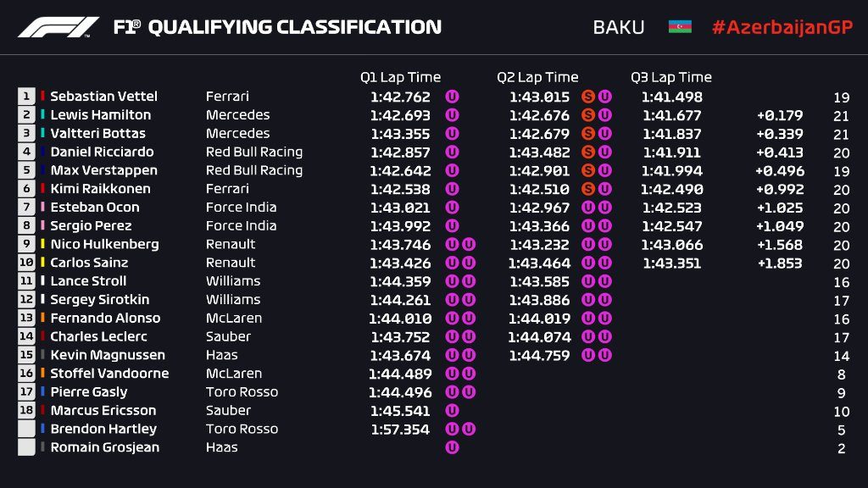This screenshot has width=868, height=488.
Task: Click the Azerbaijan flag icon
Action: (x=680, y=27)
